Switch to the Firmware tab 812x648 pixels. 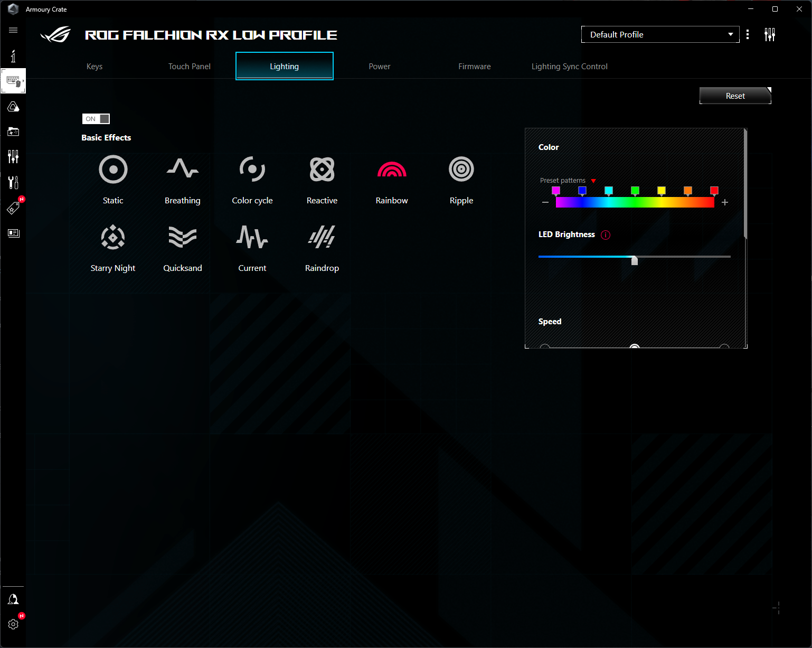(475, 67)
